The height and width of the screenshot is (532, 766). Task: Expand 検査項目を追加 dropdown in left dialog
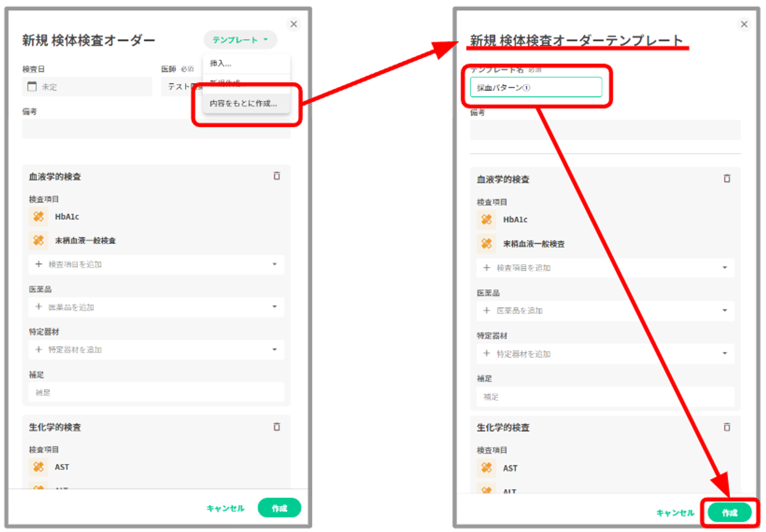point(274,264)
